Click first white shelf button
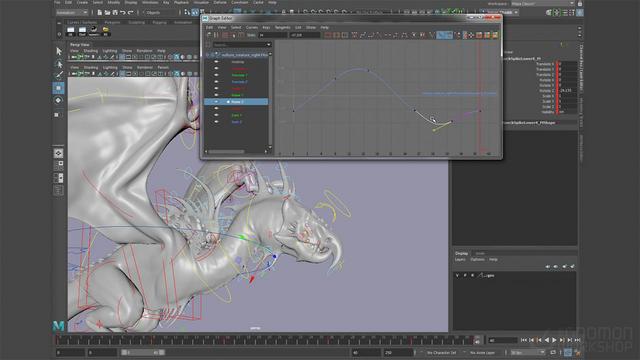640x360 pixels. pos(71,31)
